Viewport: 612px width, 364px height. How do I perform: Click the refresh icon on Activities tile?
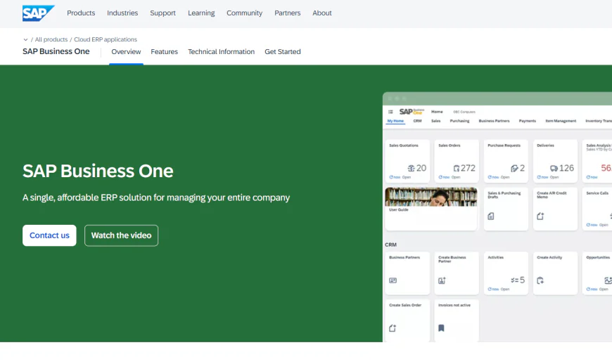(490, 290)
